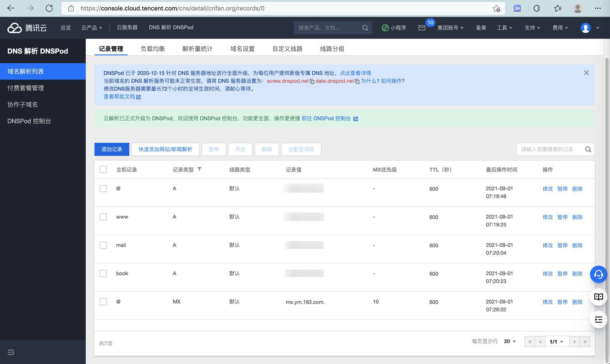
Task: Open 前往 DNSPod 控制台 link
Action: click(330, 118)
